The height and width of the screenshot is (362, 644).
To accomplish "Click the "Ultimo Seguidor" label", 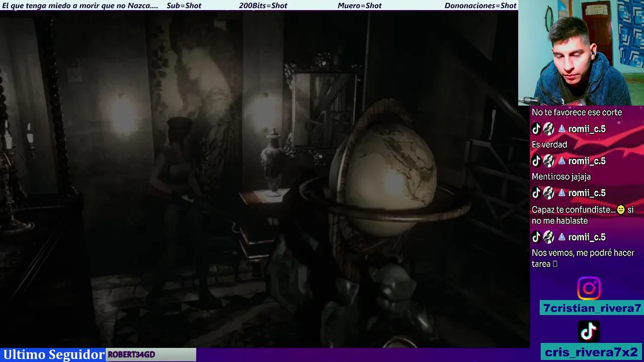I will [x=54, y=354].
